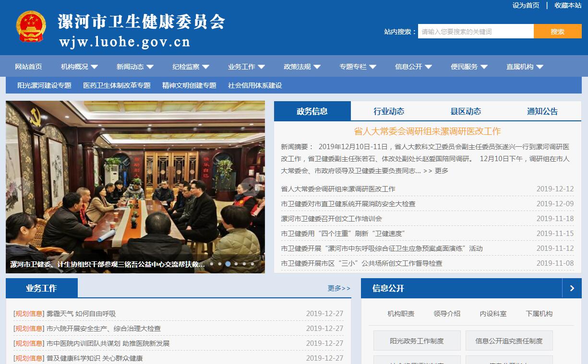Open 领导介绍 link
This screenshot has height=364, width=588.
pos(447,314)
